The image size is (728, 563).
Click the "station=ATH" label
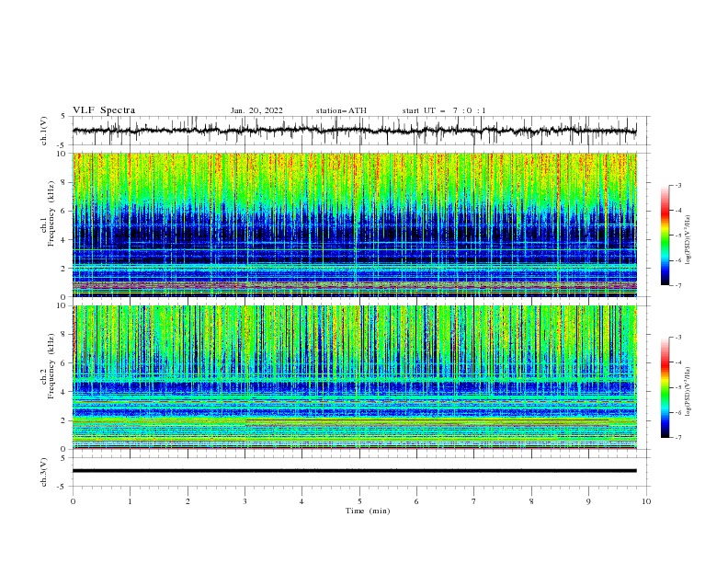tap(341, 110)
